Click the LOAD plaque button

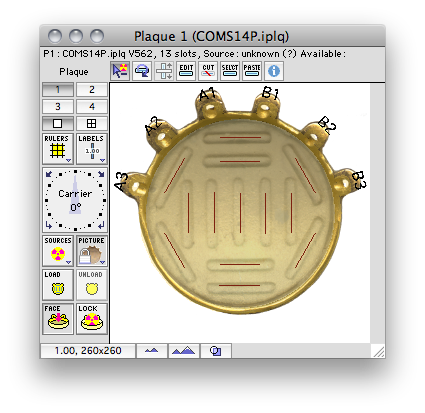pos(58,285)
